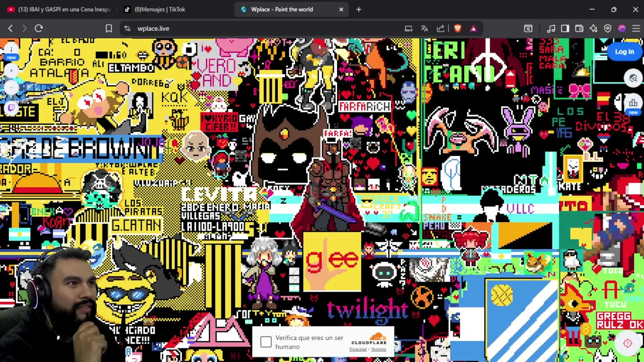Check the 'Verifica que eres un ser humano' checkbox

[x=266, y=342]
